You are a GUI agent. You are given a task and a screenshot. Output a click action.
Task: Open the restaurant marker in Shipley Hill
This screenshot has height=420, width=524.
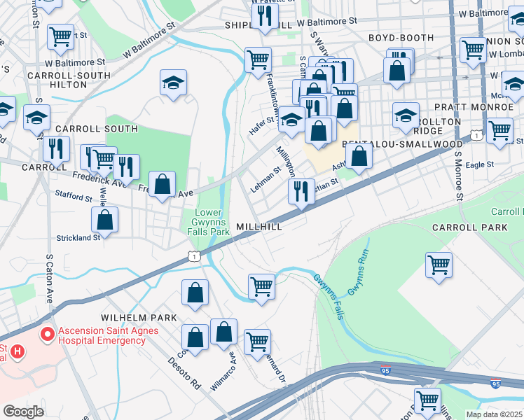coord(265,18)
